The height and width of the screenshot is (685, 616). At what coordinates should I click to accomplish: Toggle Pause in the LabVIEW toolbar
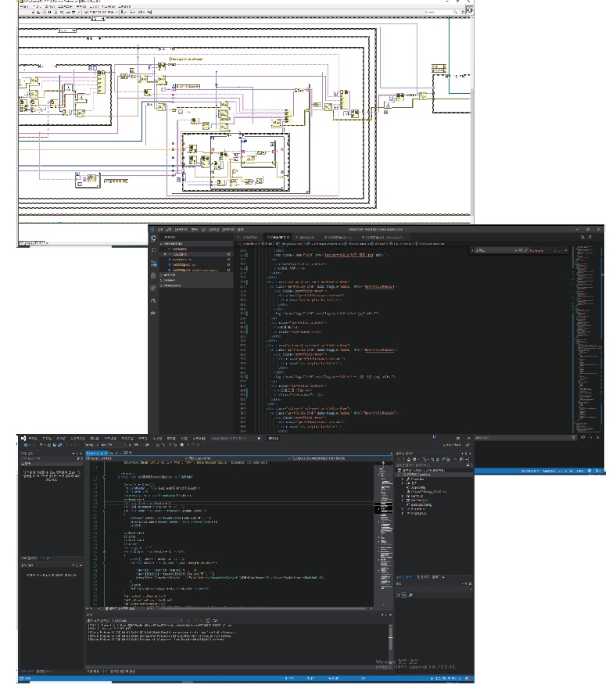(x=50, y=12)
